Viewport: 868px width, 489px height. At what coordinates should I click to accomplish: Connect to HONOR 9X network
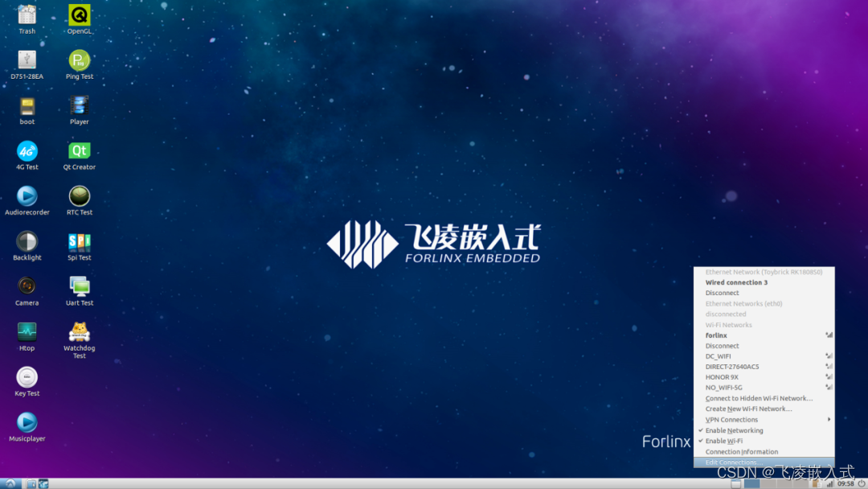click(x=764, y=377)
